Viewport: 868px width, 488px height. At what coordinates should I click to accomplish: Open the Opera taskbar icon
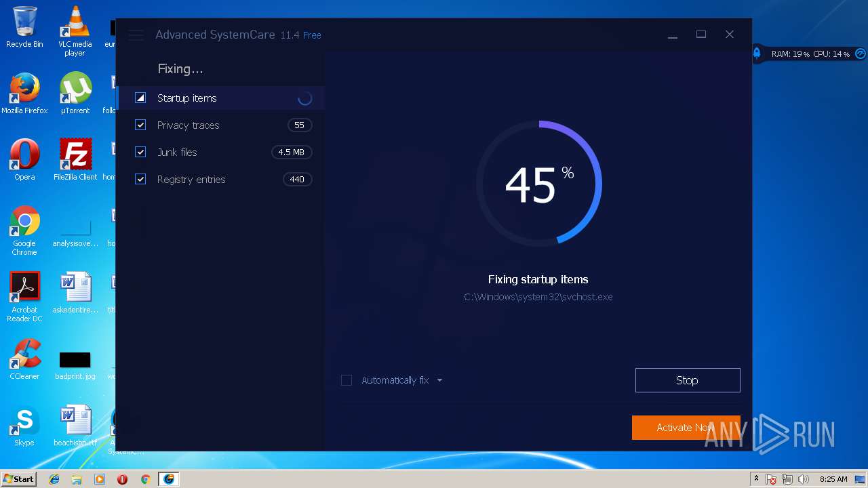[123, 479]
